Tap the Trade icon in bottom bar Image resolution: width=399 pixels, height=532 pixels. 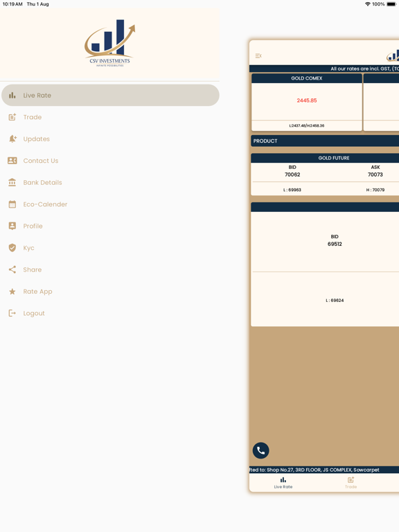coord(351,479)
